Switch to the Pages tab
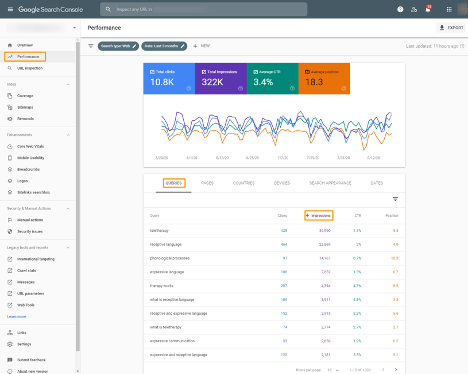The width and height of the screenshot is (468, 374). coord(207,183)
